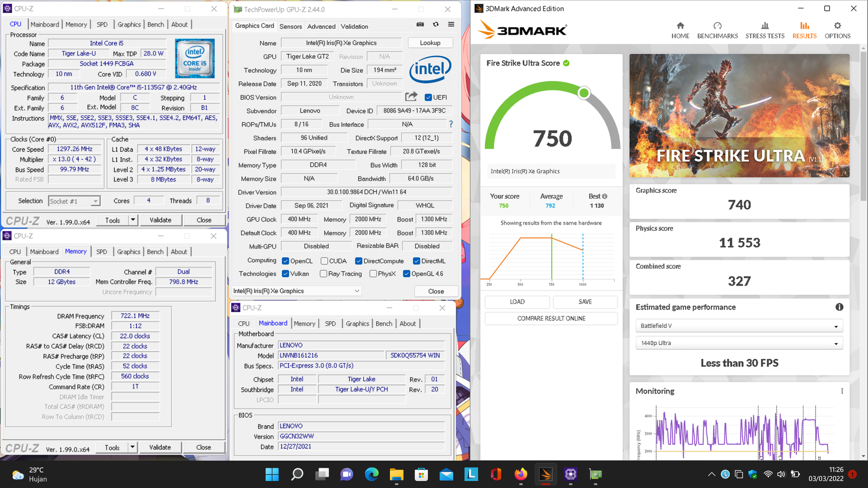This screenshot has height=488, width=868.
Task: Open 3DMark RESULTS section
Action: pos(804,30)
